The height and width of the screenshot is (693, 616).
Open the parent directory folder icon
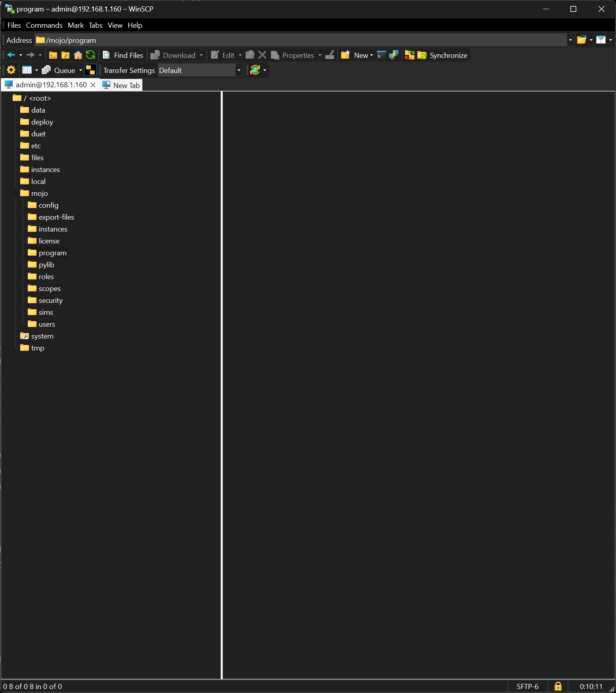coord(53,55)
